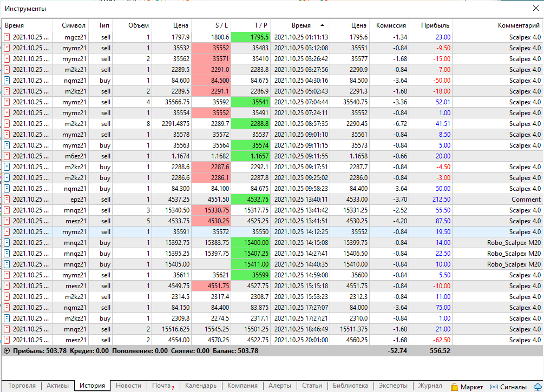The height and width of the screenshot is (392, 544).
Task: Click the Signals broadcast icon
Action: pyautogui.click(x=493, y=387)
